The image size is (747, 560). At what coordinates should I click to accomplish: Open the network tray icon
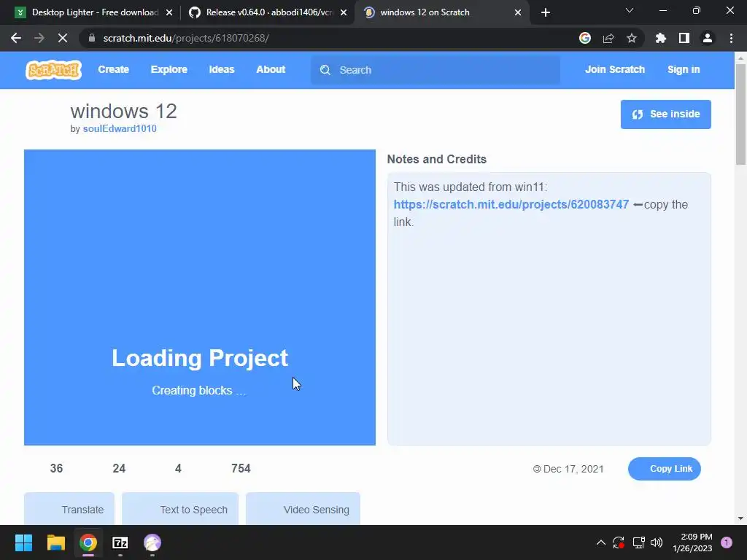point(638,542)
